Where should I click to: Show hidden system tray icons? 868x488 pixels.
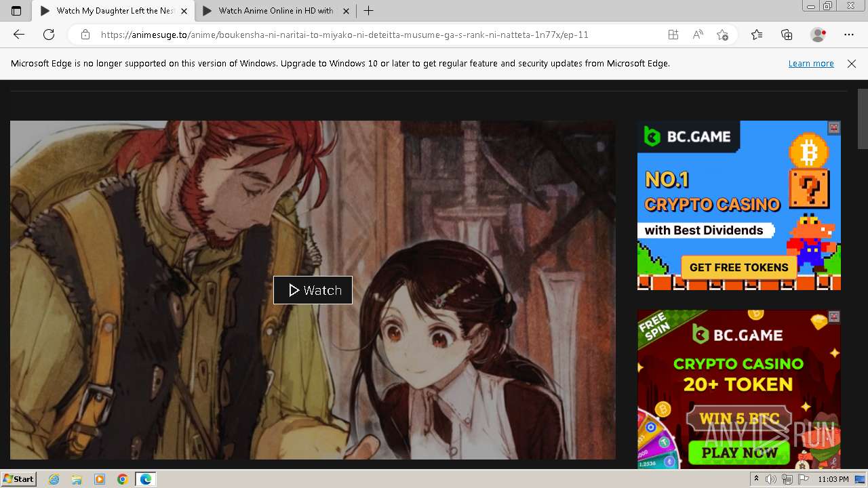756,479
